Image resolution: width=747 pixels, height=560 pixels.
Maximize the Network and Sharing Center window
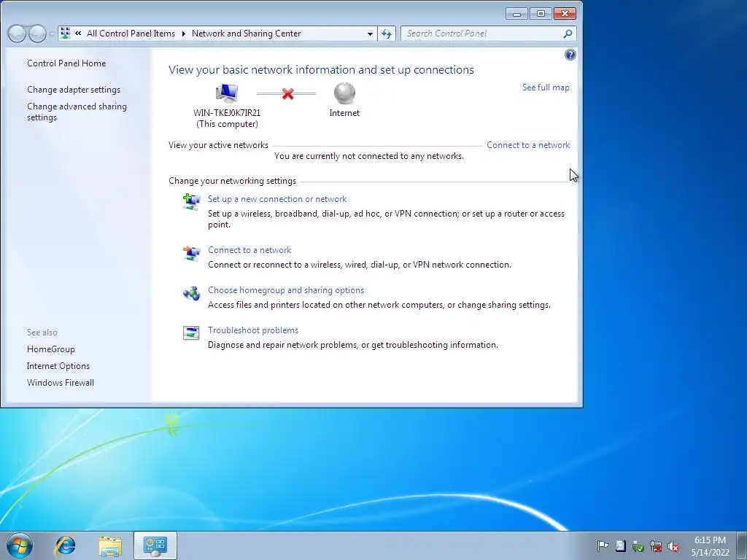pos(541,14)
